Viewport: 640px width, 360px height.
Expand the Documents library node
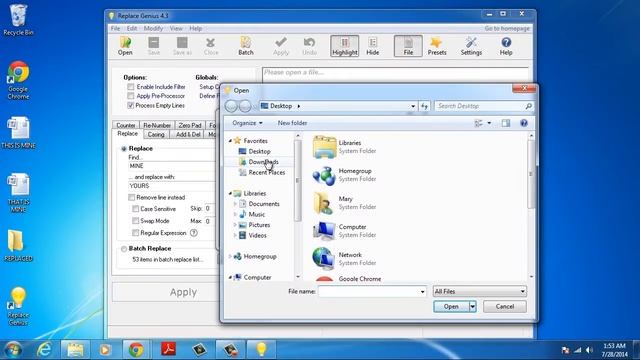coord(236,204)
